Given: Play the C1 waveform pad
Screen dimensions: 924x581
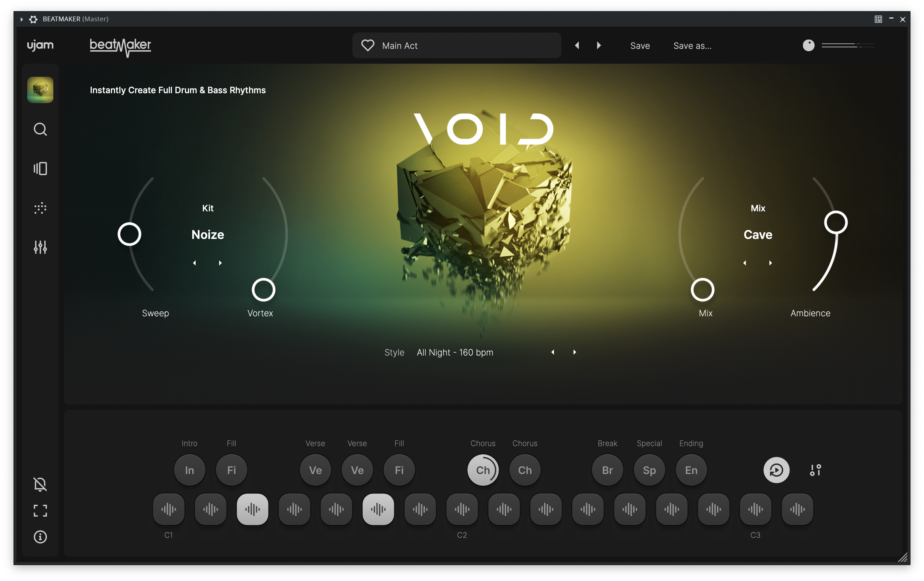Looking at the screenshot, I should 168,510.
